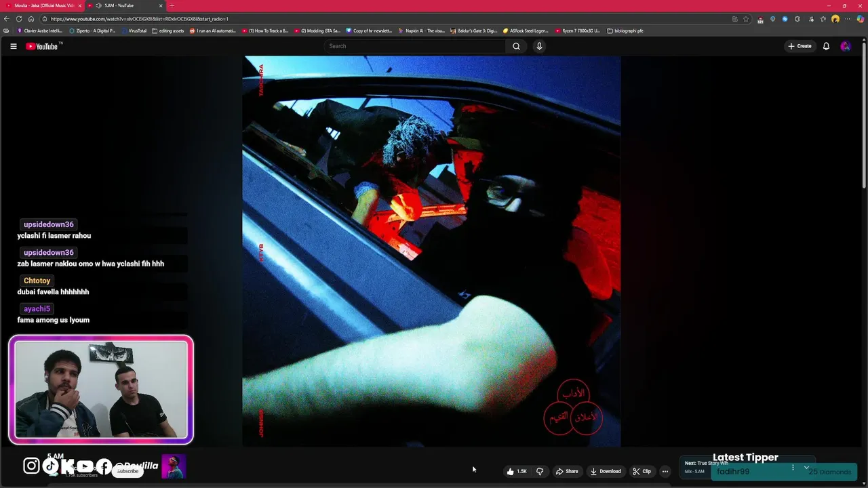868x488 pixels.
Task: Close the Moulta - Jalsa tab
Action: (x=79, y=5)
